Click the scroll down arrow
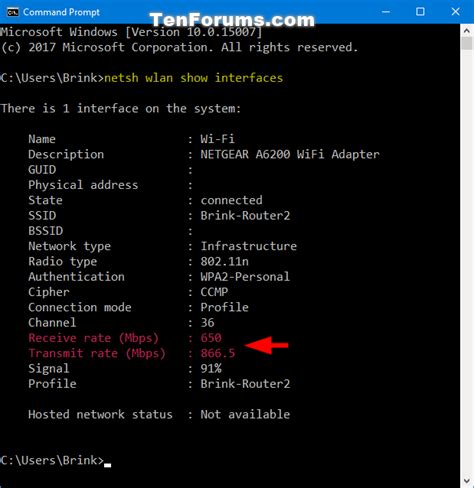This screenshot has width=474, height=488. pyautogui.click(x=467, y=481)
